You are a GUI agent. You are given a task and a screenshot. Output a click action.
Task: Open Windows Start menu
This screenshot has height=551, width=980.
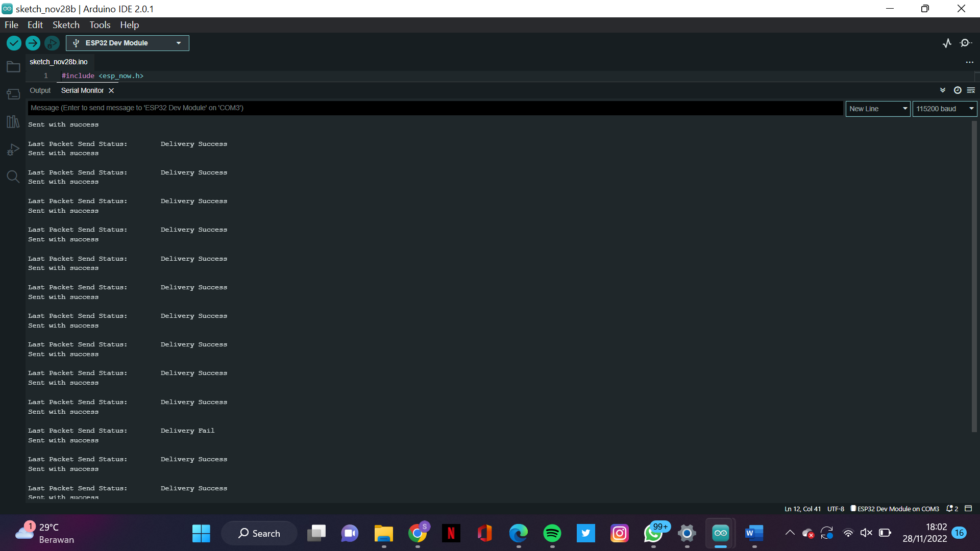201,533
